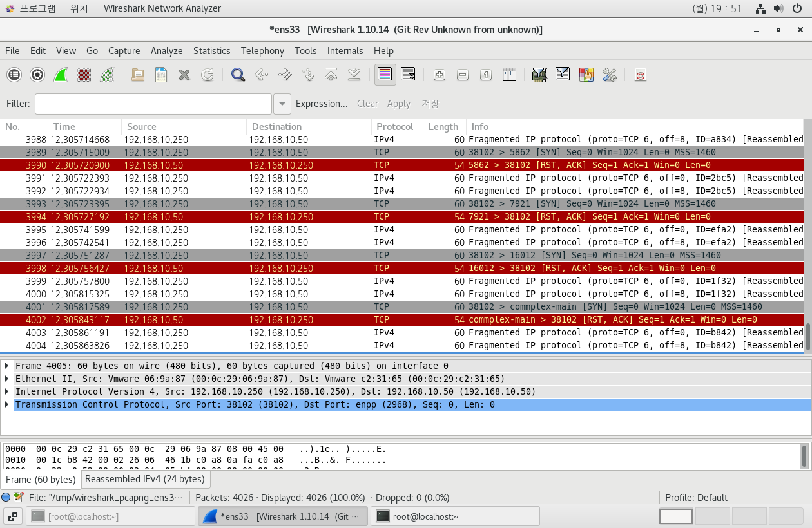Open the Internals menu
812x528 pixels.
pyautogui.click(x=345, y=50)
